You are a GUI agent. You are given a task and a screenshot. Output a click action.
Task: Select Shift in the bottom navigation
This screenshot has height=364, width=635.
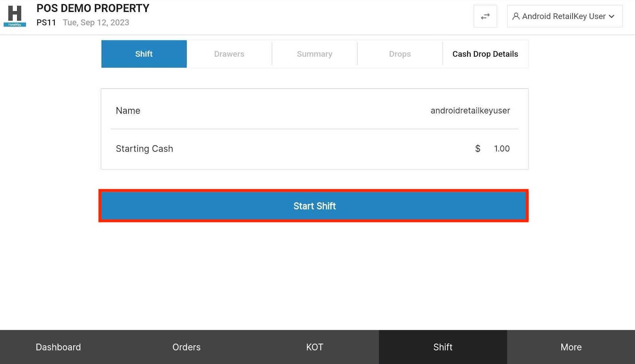tap(443, 347)
